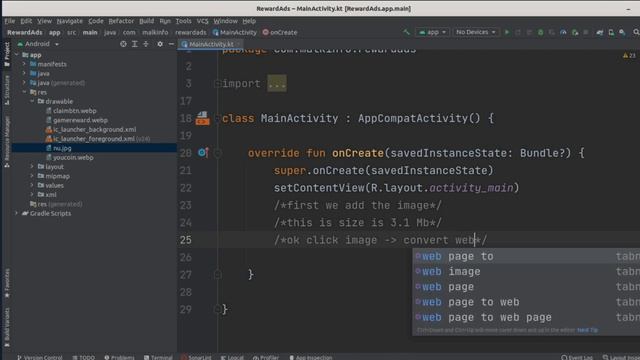Screen dimensions: 640x360
Task: Open the Navigate menu
Action: [x=69, y=21]
